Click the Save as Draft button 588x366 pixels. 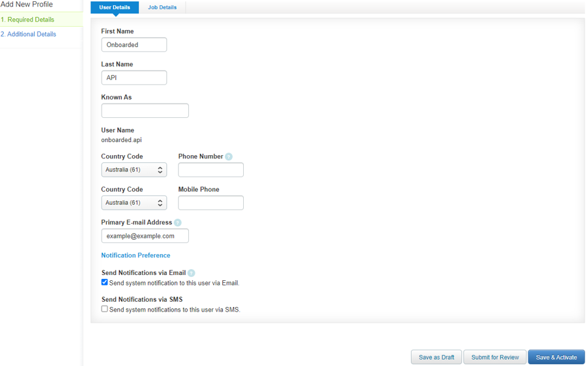(437, 357)
